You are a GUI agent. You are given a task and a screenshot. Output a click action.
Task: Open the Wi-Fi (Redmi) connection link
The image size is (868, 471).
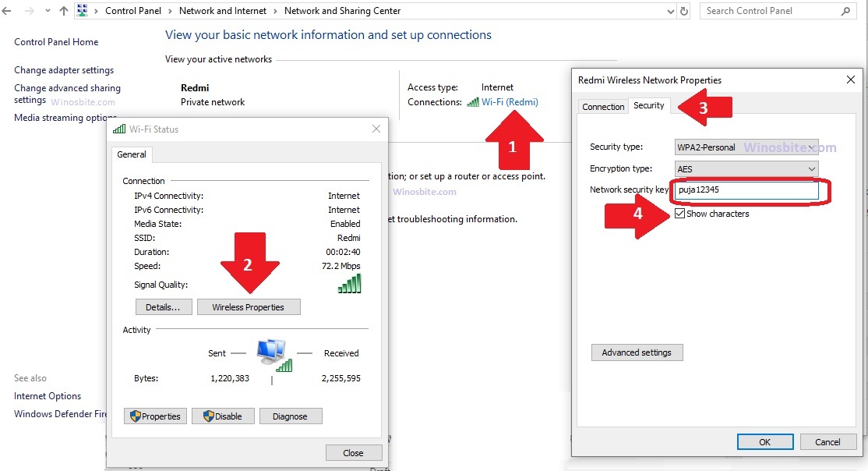coord(510,102)
